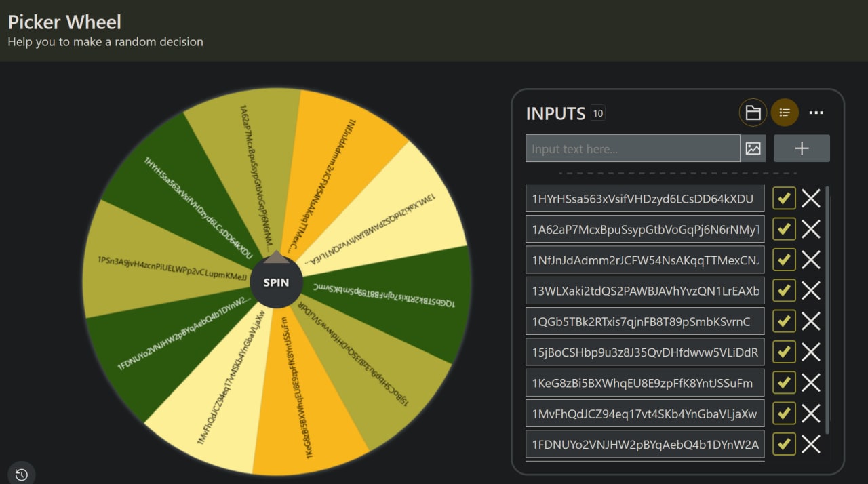Select the 1MvFhQdJCZ94eq17 input text field

click(644, 414)
